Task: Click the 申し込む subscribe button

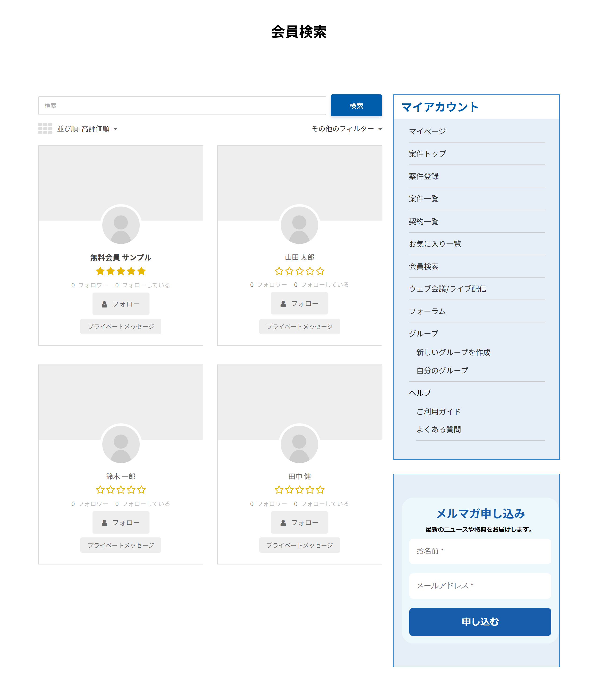Action: (x=480, y=622)
